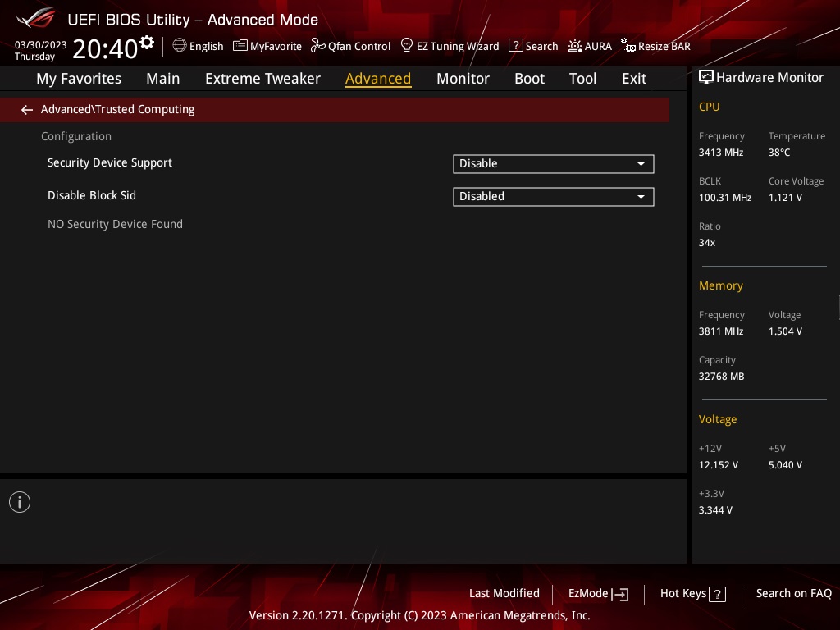Click the Disable Block Sid dropdown arrow

[x=641, y=197]
